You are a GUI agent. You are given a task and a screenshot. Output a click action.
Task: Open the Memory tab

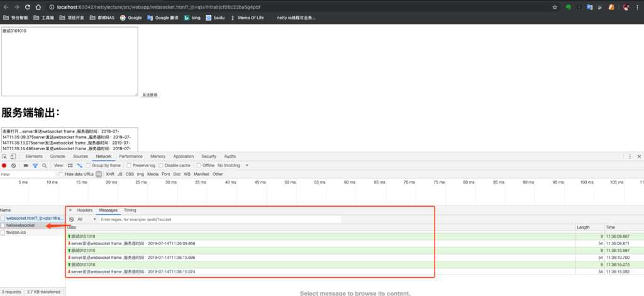point(158,156)
